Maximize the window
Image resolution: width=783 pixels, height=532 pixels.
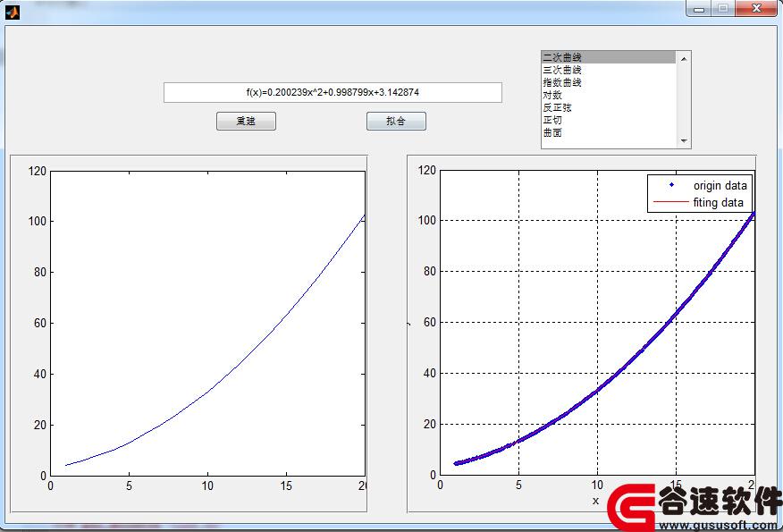(x=722, y=8)
